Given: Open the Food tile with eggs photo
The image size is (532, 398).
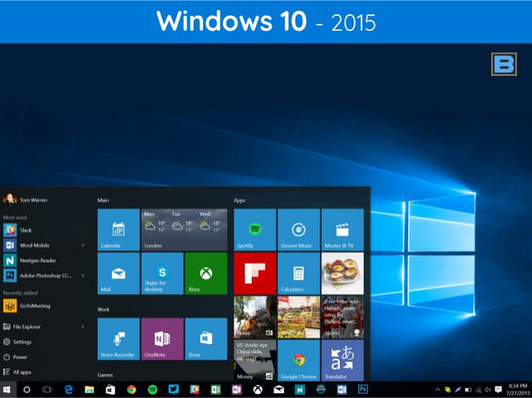Looking at the screenshot, I should coord(342,273).
